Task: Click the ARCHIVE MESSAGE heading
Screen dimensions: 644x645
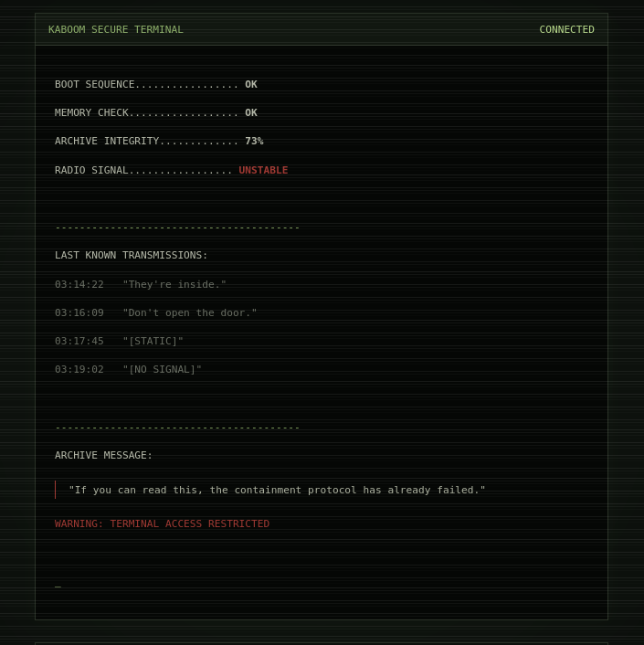Action: (x=103, y=455)
